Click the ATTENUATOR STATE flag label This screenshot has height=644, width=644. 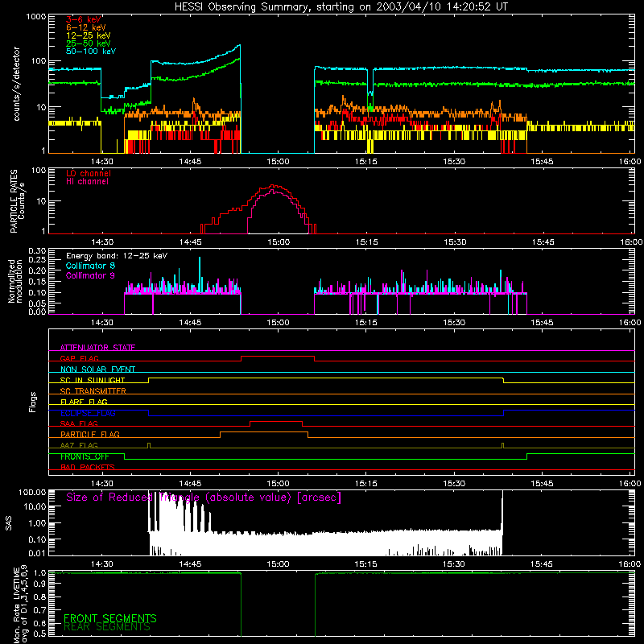(97, 348)
